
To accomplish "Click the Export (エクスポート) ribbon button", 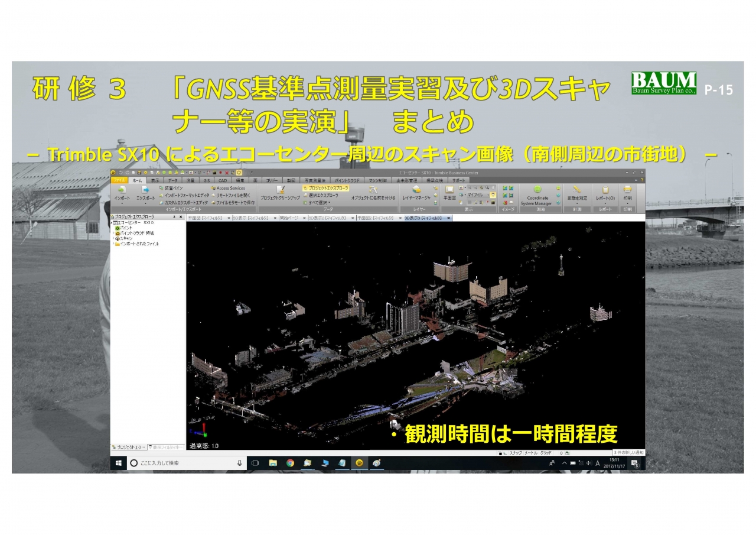I will [145, 193].
